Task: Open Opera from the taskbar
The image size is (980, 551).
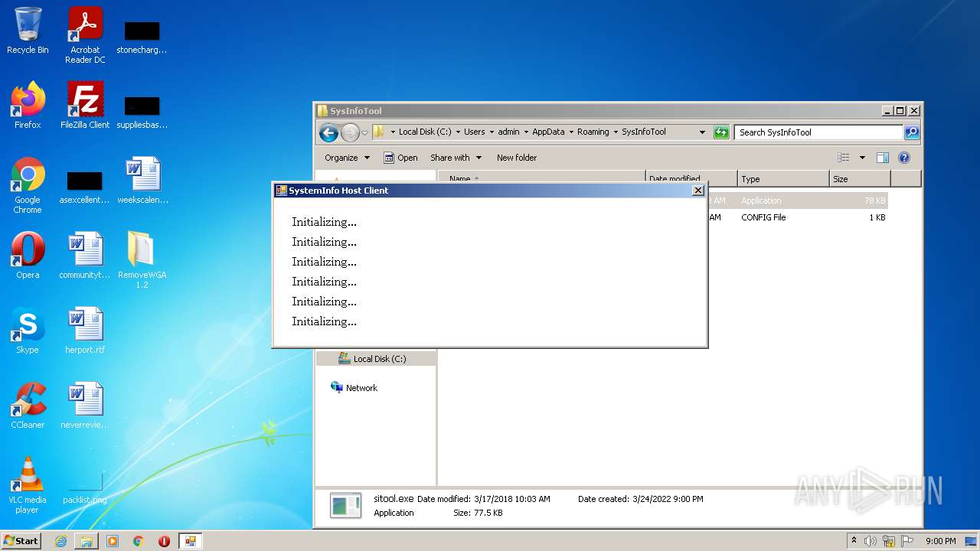Action: (164, 541)
